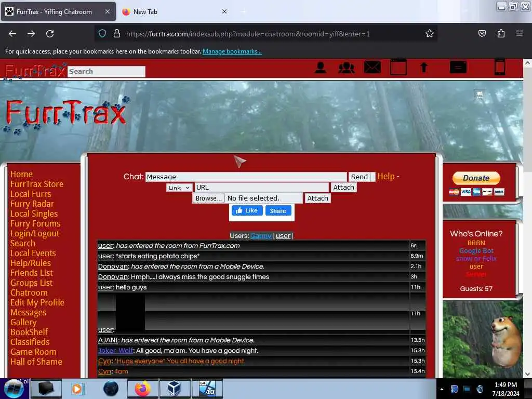532x399 pixels.
Task: Open Donovan's name in snuggle times message
Action: tap(113, 276)
